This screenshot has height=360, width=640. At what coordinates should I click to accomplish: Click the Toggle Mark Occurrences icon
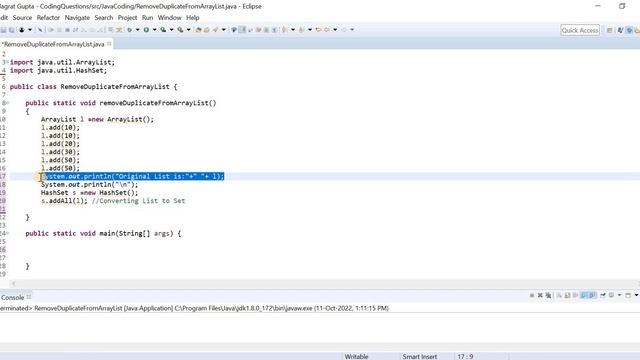coord(242,30)
